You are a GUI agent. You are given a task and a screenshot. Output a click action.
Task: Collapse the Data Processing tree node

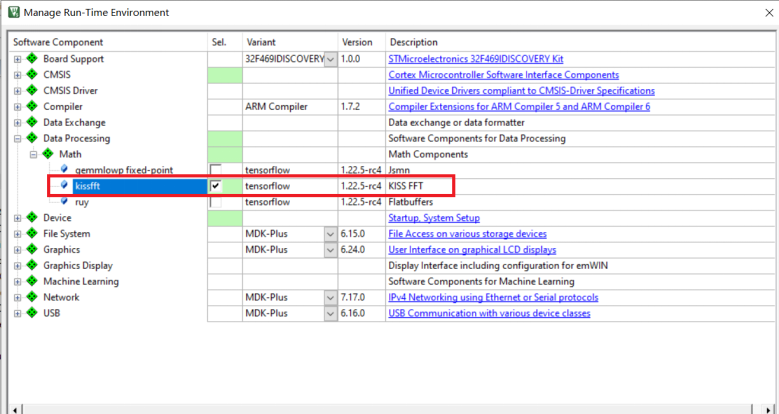click(x=17, y=138)
